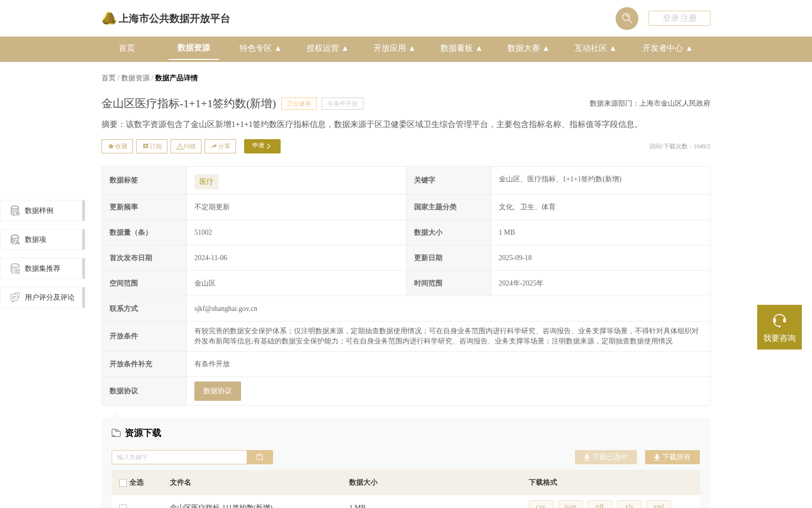Click the update date 2025-09-18

515,258
